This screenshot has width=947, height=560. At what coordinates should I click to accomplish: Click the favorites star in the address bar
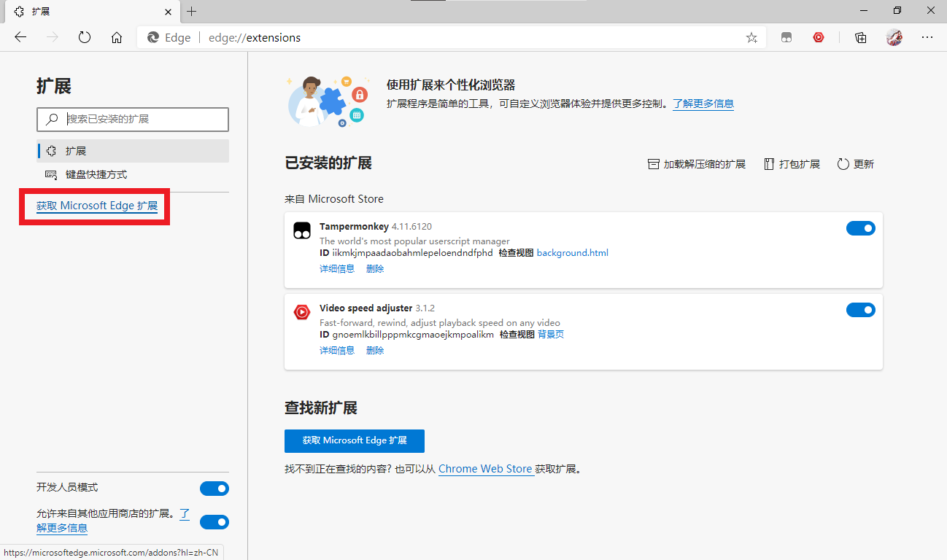751,37
